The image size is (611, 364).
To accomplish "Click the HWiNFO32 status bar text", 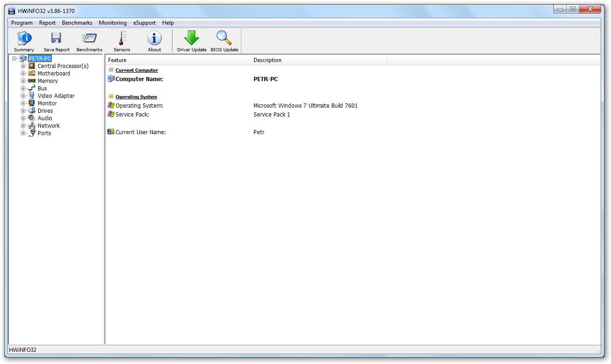I will [x=22, y=350].
